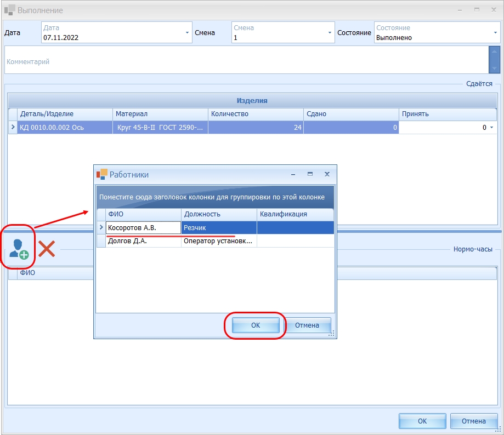Screen dimensions: 504x435
Task: Click the quantity cell showing 24
Action: point(256,128)
